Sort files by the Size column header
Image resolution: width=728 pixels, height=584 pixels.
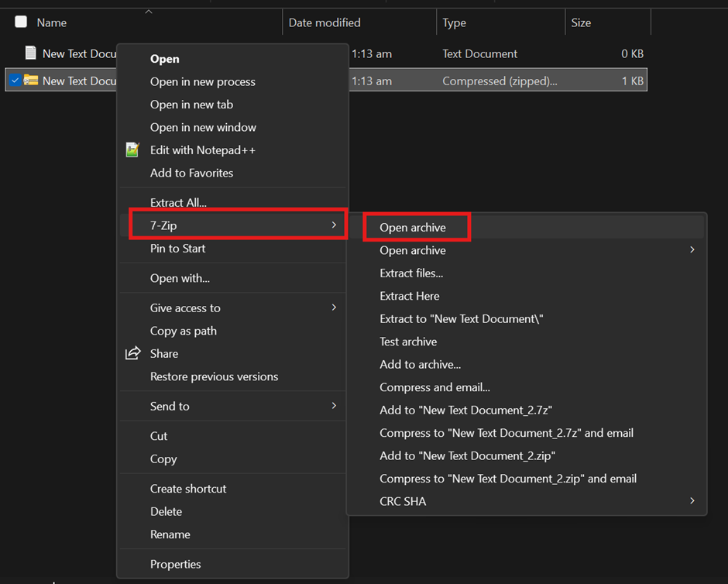click(581, 22)
